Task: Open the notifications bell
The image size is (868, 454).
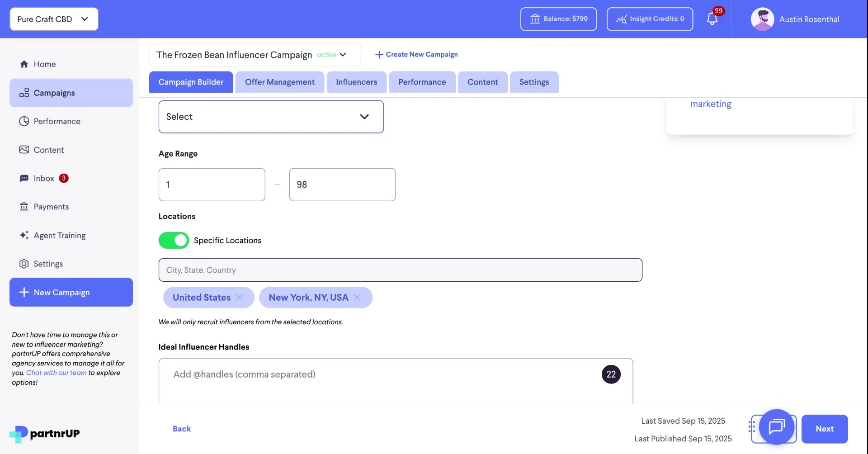Action: click(713, 19)
